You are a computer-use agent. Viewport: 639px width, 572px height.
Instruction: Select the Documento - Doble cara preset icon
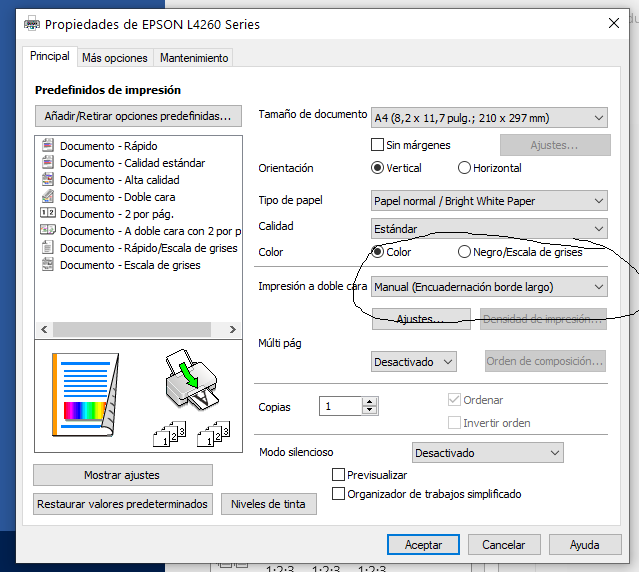click(47, 197)
